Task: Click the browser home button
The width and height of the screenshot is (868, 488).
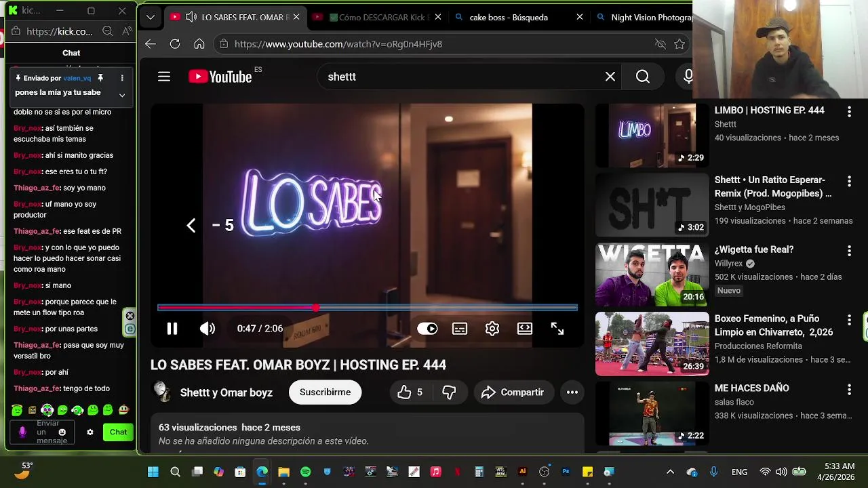Action: (199, 44)
